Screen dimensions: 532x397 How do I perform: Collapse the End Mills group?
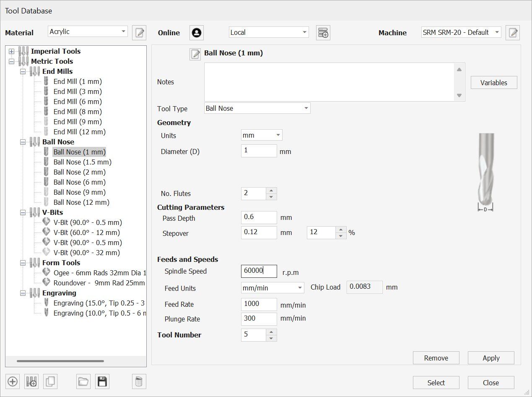(x=23, y=71)
